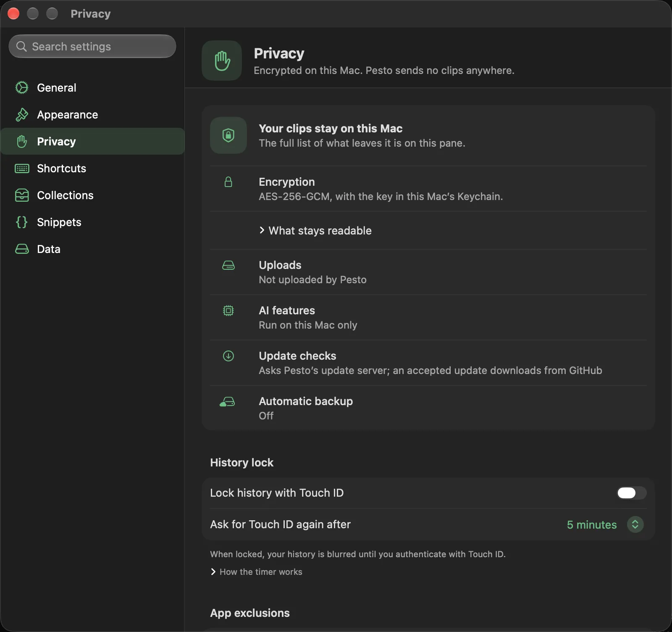Click the shield lock icon beside 'Your clips stay'
Viewport: 672px width, 632px height.
pyautogui.click(x=228, y=135)
